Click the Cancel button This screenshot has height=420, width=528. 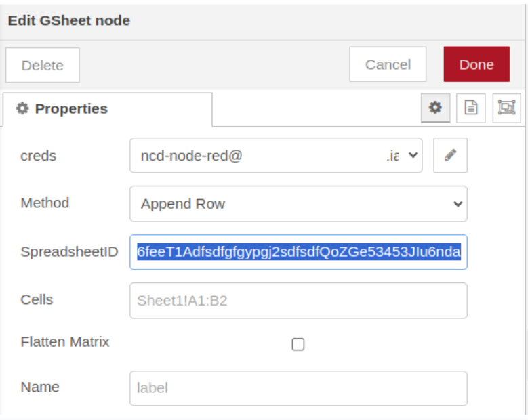pyautogui.click(x=388, y=64)
